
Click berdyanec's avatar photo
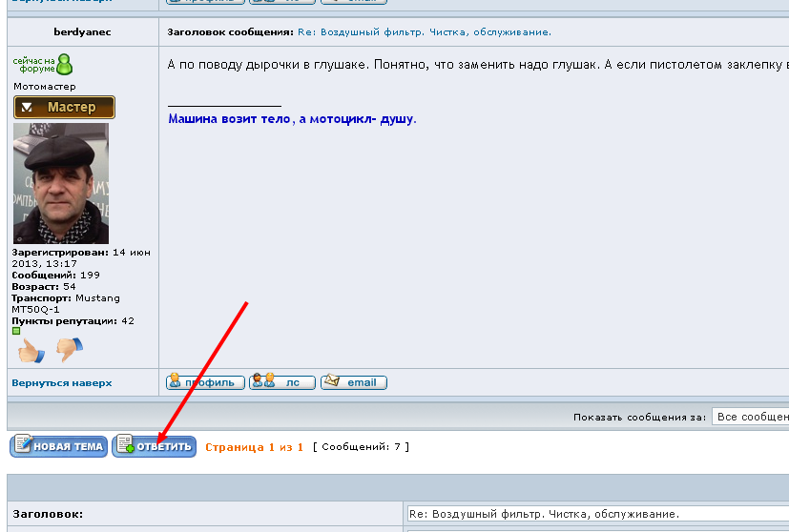tap(61, 183)
